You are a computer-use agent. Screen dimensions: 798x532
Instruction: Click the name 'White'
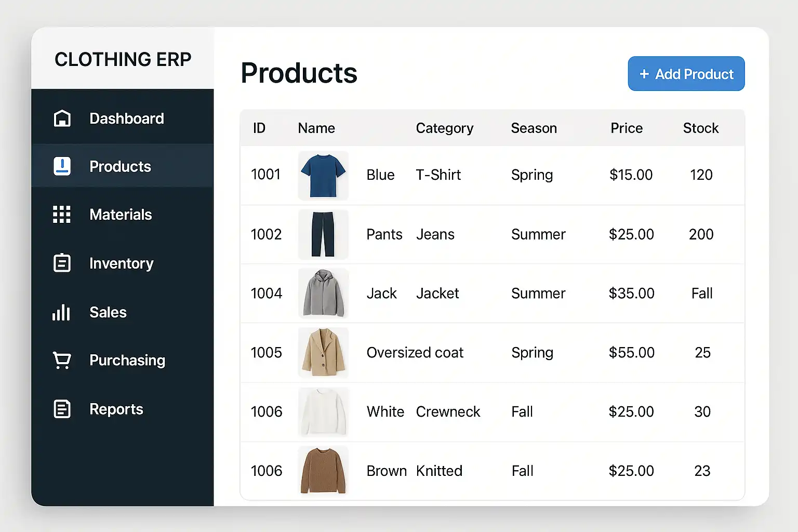point(385,411)
